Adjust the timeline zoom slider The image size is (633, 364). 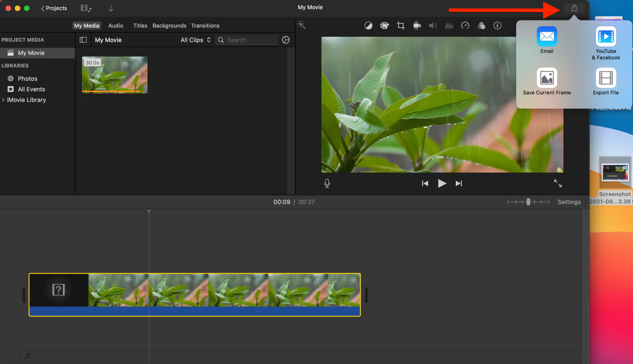point(529,202)
